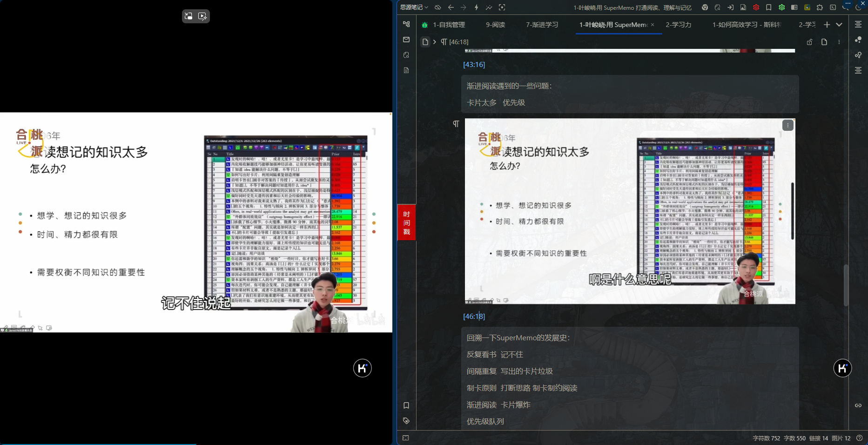Open the [43:16] timestamp link
This screenshot has height=445, width=868.
474,65
